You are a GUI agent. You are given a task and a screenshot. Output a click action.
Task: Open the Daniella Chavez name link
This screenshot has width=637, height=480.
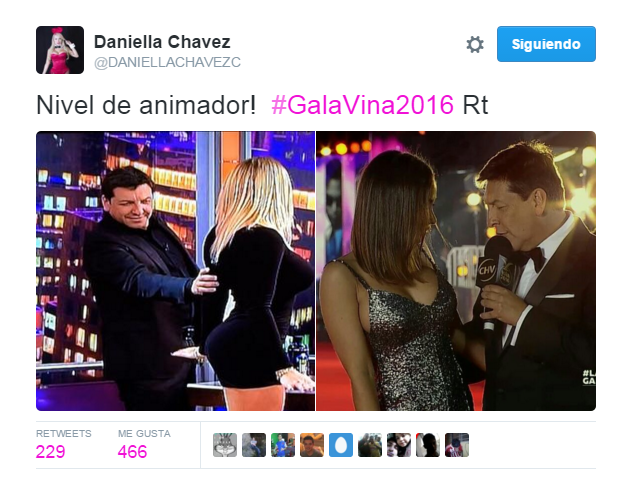coord(162,41)
